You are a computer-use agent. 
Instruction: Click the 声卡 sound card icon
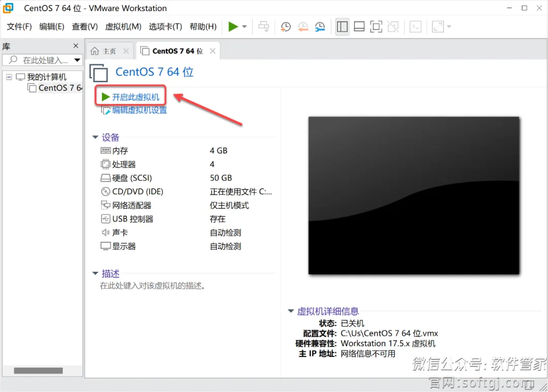click(106, 232)
